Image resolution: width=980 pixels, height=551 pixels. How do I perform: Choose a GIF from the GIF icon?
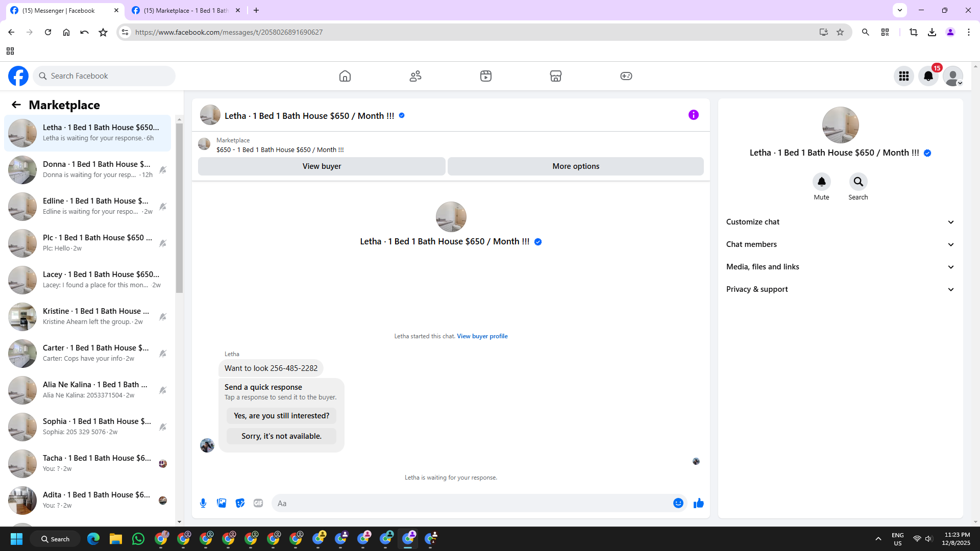coord(258,503)
